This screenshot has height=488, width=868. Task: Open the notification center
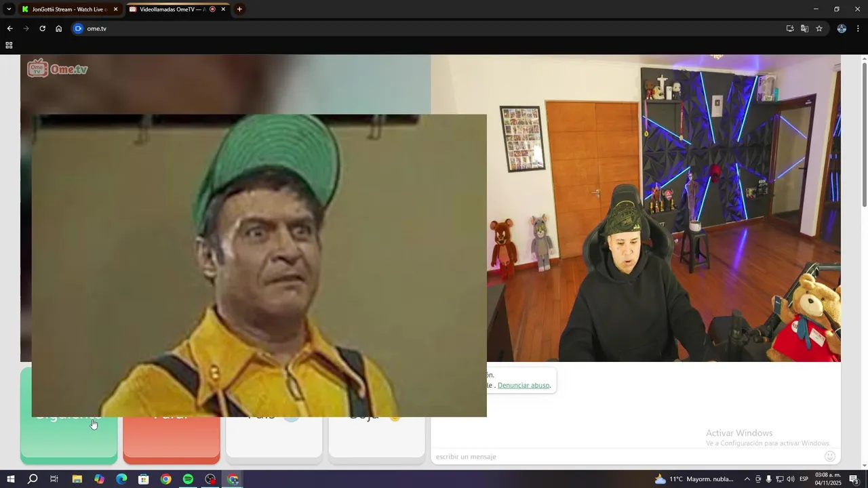click(854, 479)
